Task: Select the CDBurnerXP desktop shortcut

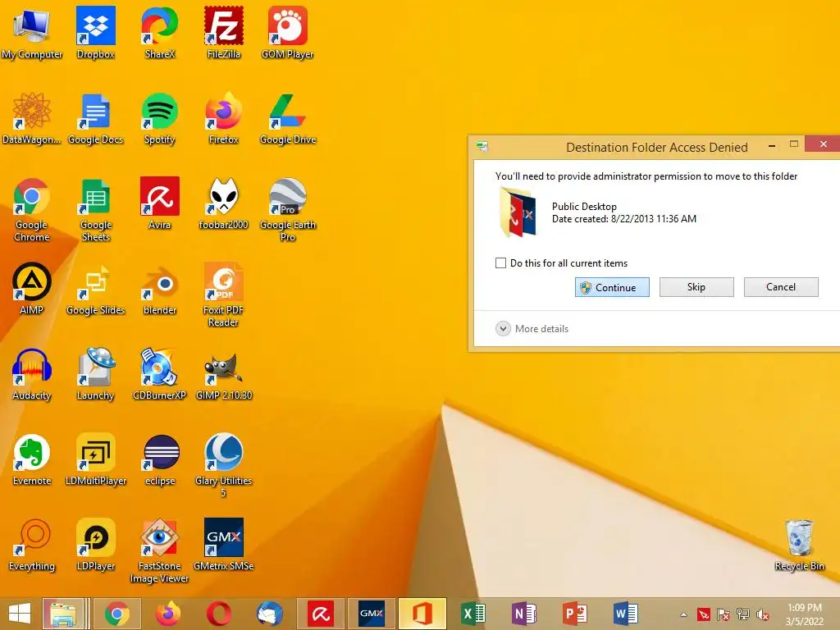Action: pyautogui.click(x=160, y=374)
